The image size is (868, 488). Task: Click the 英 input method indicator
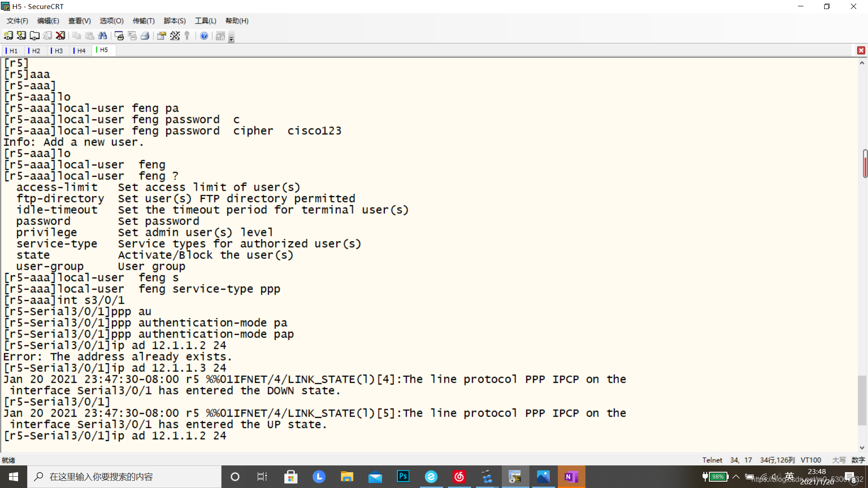click(789, 476)
